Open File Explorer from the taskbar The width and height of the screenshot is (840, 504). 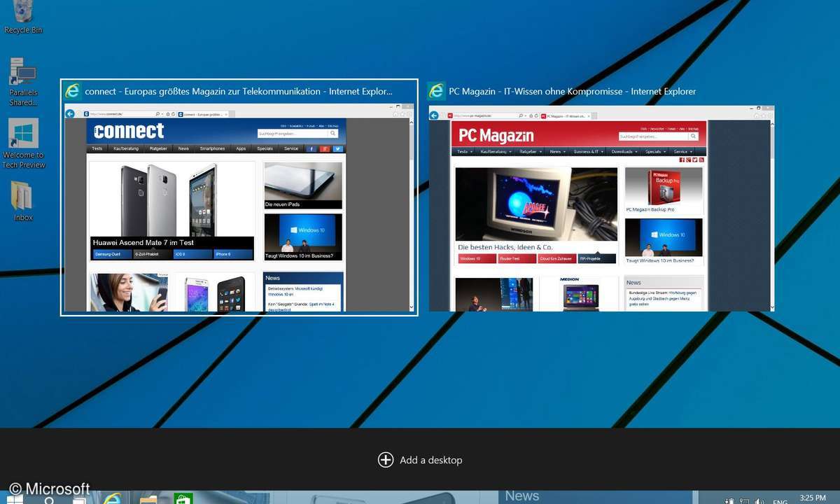point(148,498)
